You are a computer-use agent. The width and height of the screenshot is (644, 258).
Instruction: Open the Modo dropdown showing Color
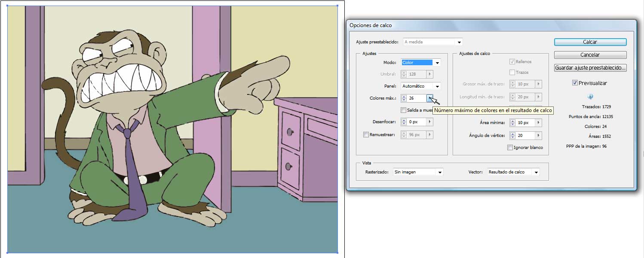420,63
